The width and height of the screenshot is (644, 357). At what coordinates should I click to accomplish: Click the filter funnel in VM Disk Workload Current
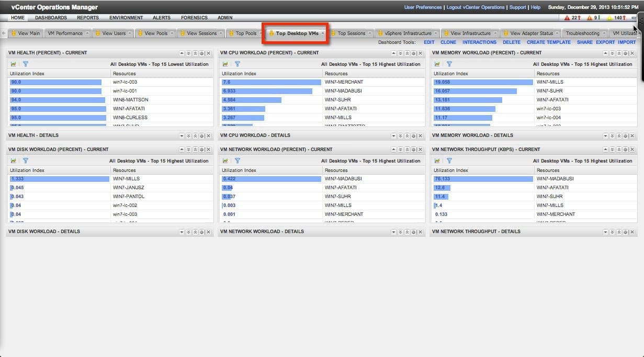pos(25,161)
